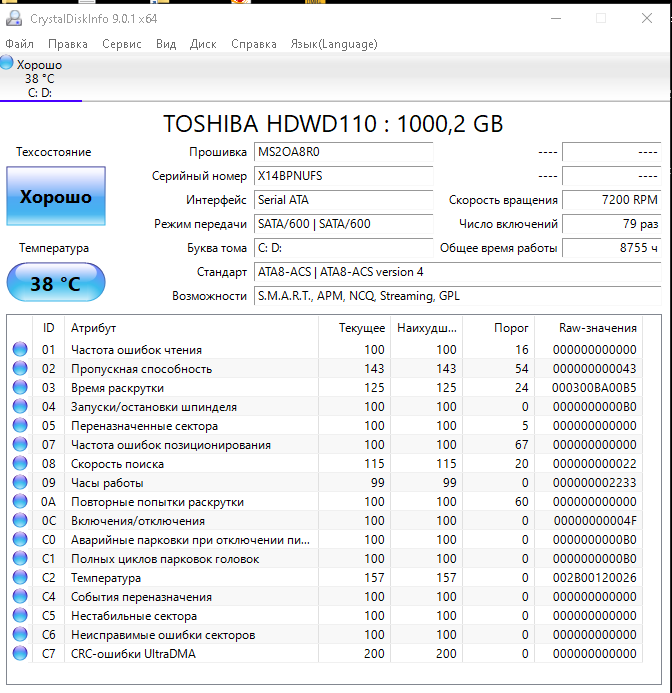Screen dimensions: 672x693
Task: Click the total work time 8755 ч
Action: pos(612,248)
